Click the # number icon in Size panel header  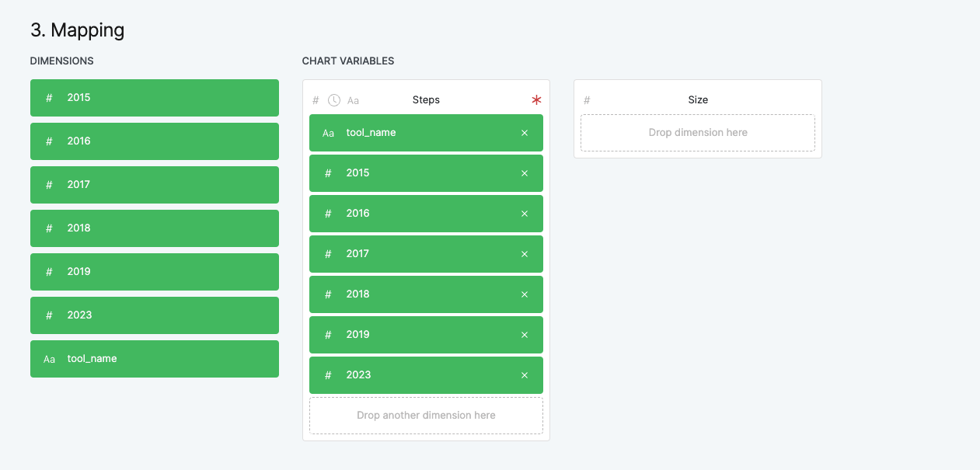tap(587, 99)
